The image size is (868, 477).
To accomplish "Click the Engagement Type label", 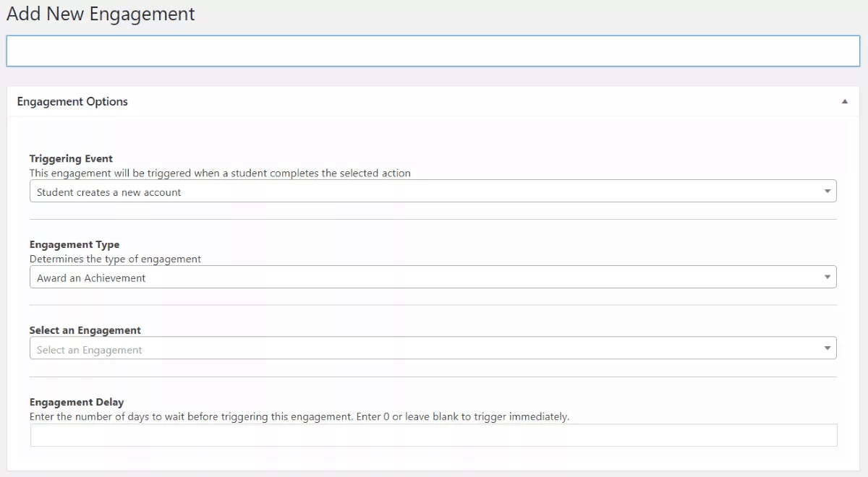I will (x=75, y=244).
